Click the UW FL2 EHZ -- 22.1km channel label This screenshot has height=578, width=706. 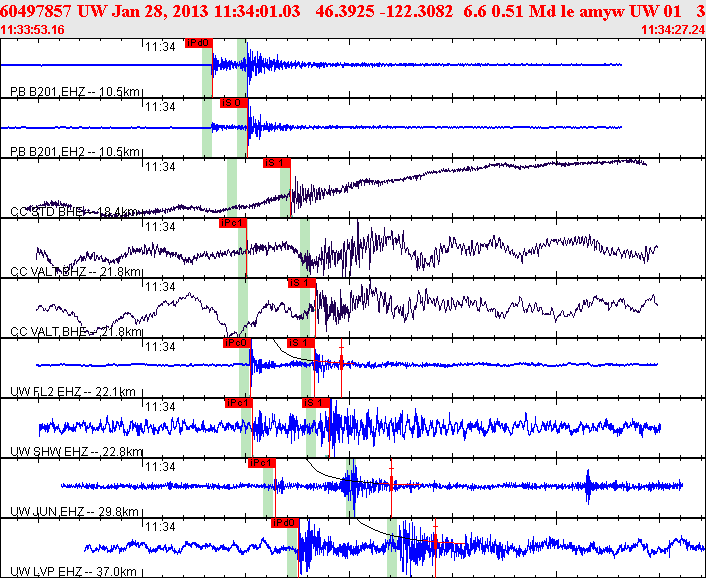[x=73, y=392]
